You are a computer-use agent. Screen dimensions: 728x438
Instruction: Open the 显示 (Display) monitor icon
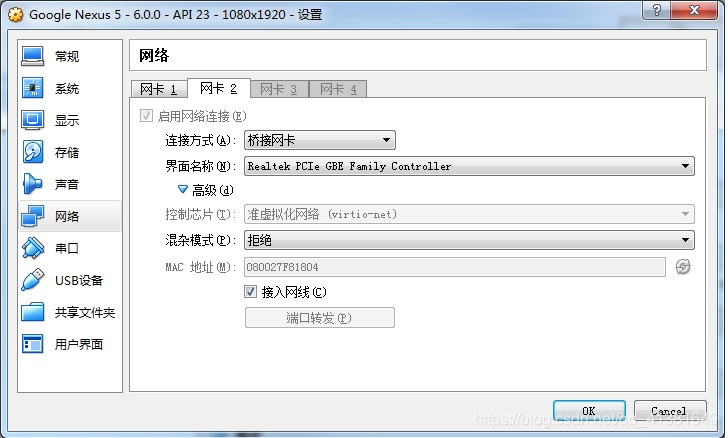(32, 120)
